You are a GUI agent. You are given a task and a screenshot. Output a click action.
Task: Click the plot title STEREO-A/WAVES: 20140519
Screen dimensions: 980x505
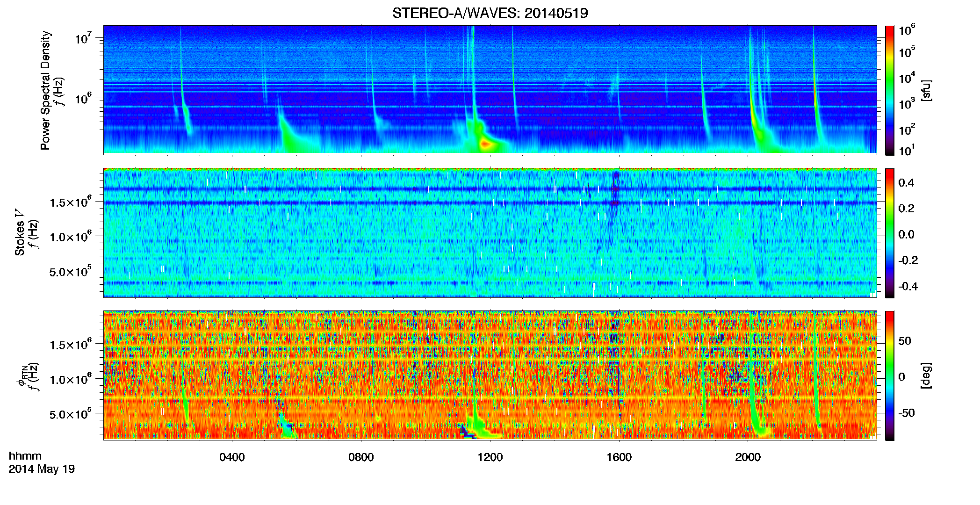click(x=490, y=13)
